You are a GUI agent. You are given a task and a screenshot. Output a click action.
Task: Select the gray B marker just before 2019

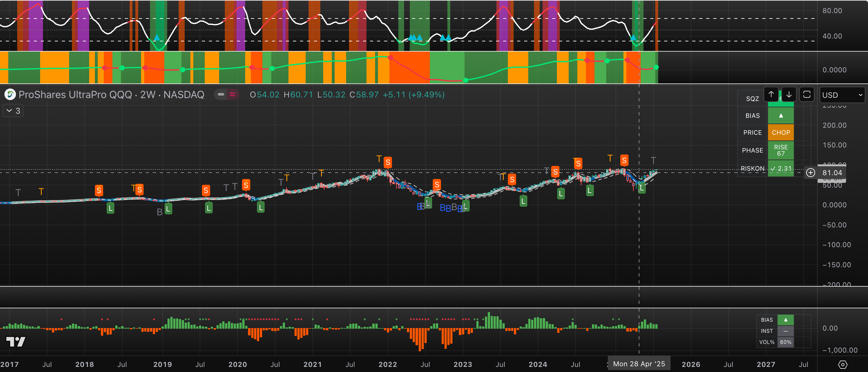coord(160,212)
